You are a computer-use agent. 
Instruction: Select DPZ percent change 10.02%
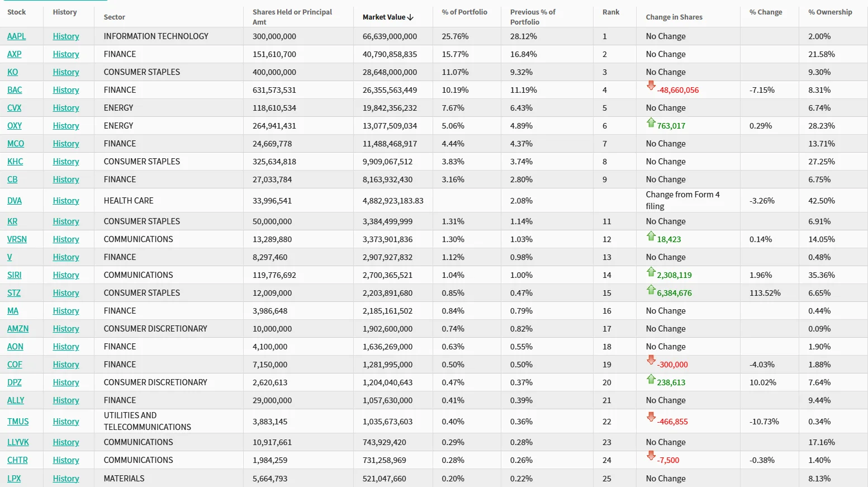click(x=763, y=382)
